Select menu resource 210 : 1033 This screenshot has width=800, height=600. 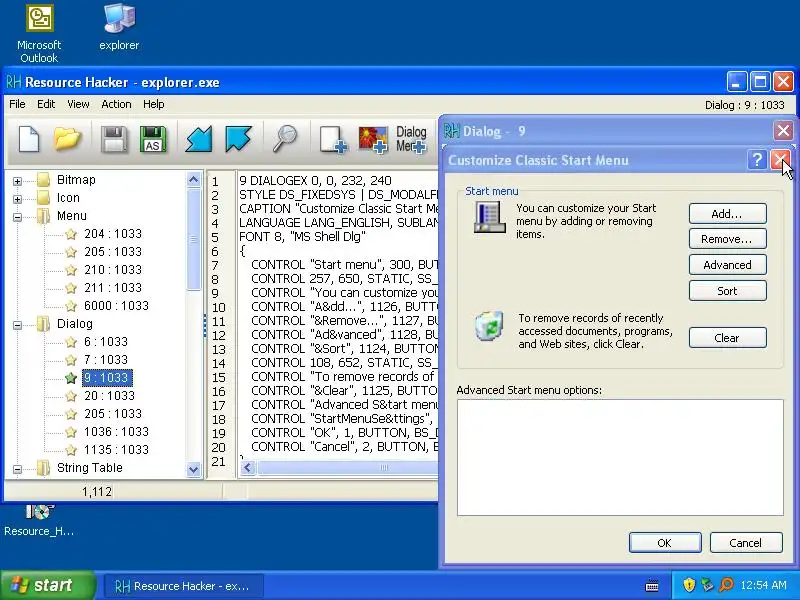pos(113,270)
